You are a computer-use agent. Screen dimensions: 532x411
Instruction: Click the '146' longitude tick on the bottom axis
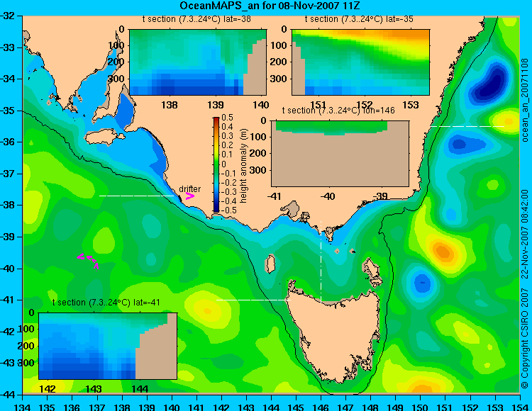point(321,407)
